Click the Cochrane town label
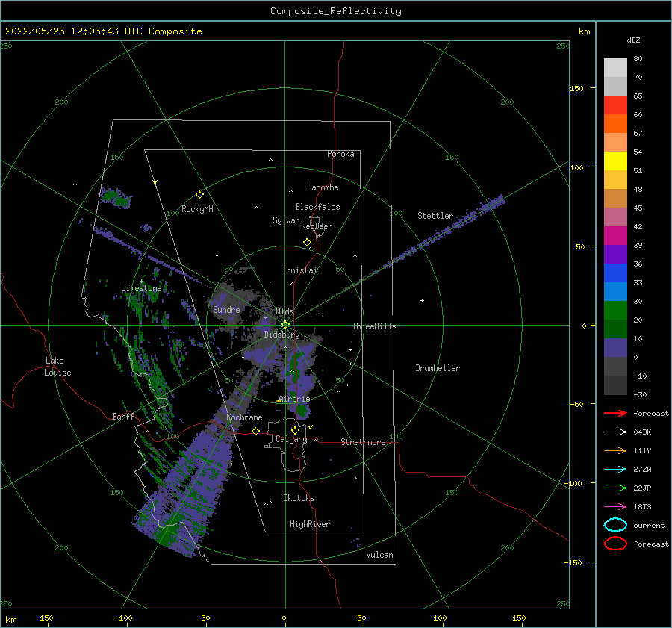672x628 pixels. (x=244, y=417)
